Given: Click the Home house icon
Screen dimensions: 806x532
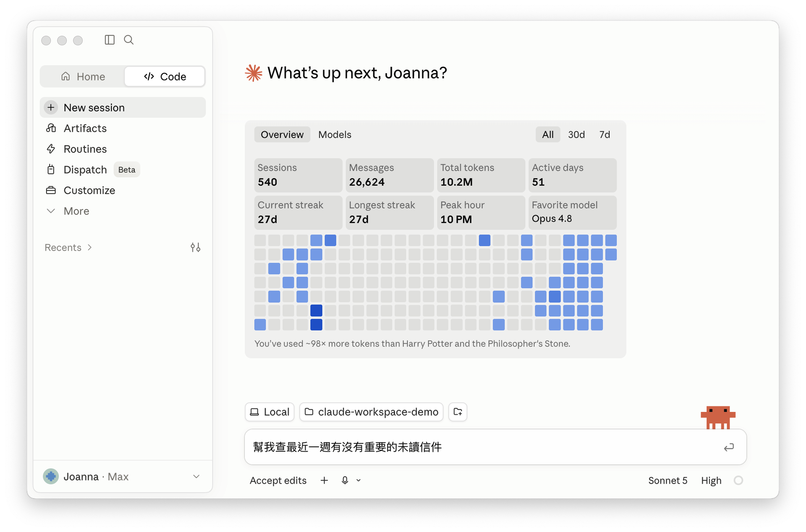Looking at the screenshot, I should point(65,76).
